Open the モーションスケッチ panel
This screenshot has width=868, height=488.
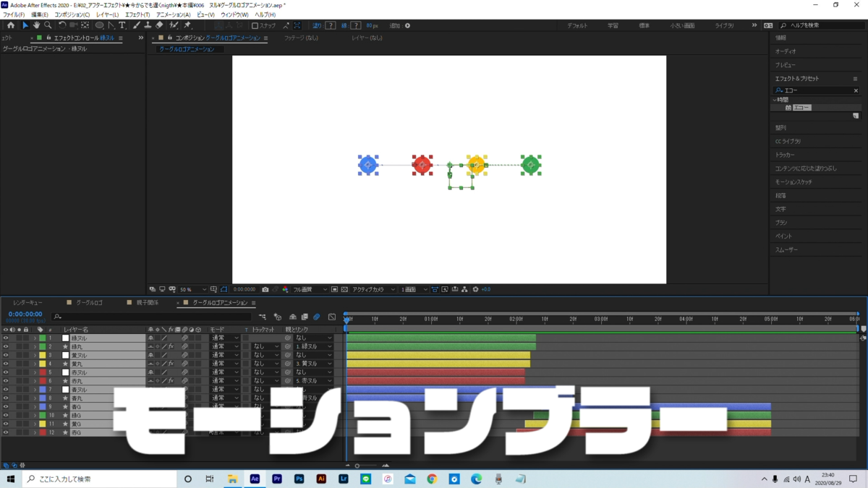[x=793, y=182]
